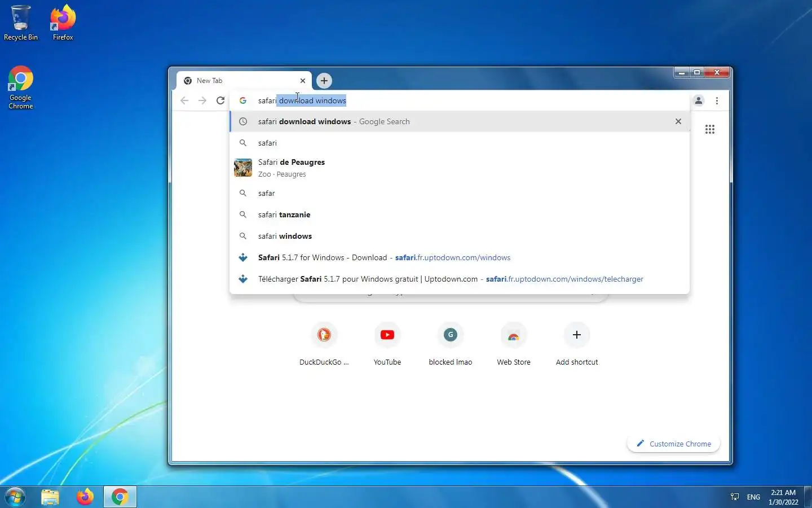Open the Chrome profile avatar menu
This screenshot has width=812, height=508.
[x=699, y=100]
